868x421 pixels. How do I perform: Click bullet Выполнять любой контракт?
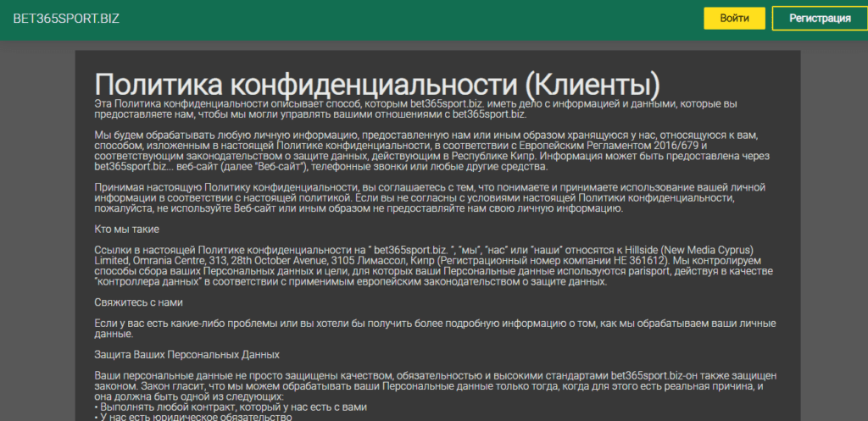click(x=231, y=407)
